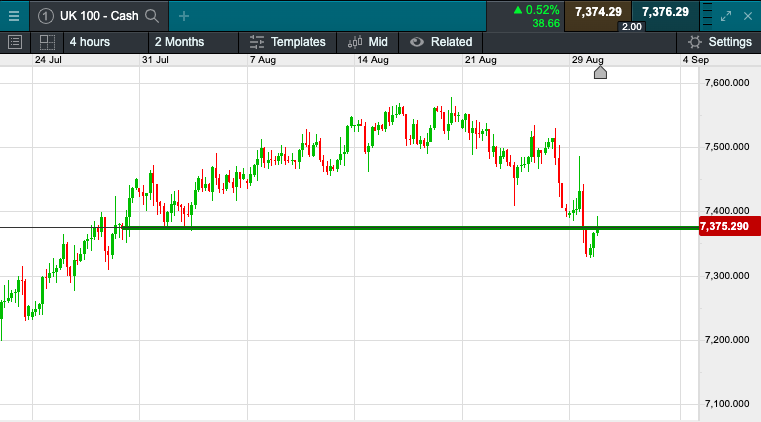Image resolution: width=761 pixels, height=422 pixels.
Task: Click the red 7,375.290 current price label
Action: tap(727, 228)
